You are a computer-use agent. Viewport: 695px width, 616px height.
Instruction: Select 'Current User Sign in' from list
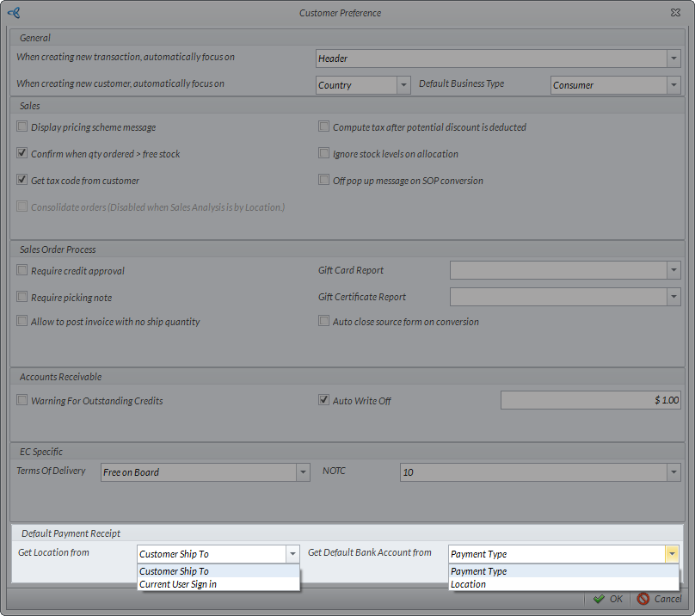point(178,584)
